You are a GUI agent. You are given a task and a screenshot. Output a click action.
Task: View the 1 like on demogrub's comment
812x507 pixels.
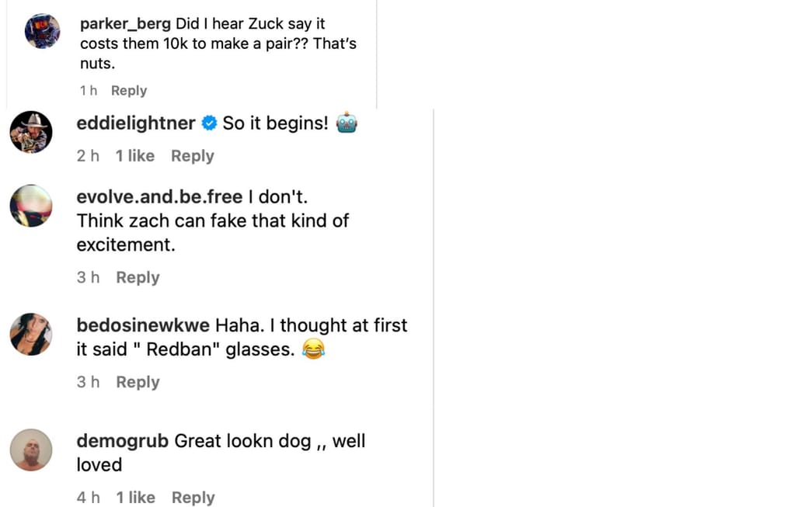(134, 498)
